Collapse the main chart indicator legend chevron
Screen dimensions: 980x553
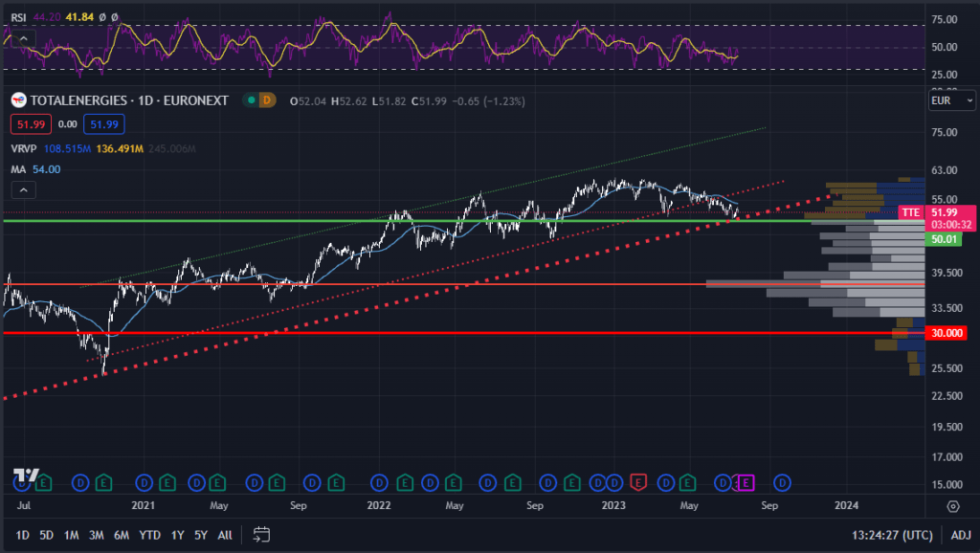(23, 190)
